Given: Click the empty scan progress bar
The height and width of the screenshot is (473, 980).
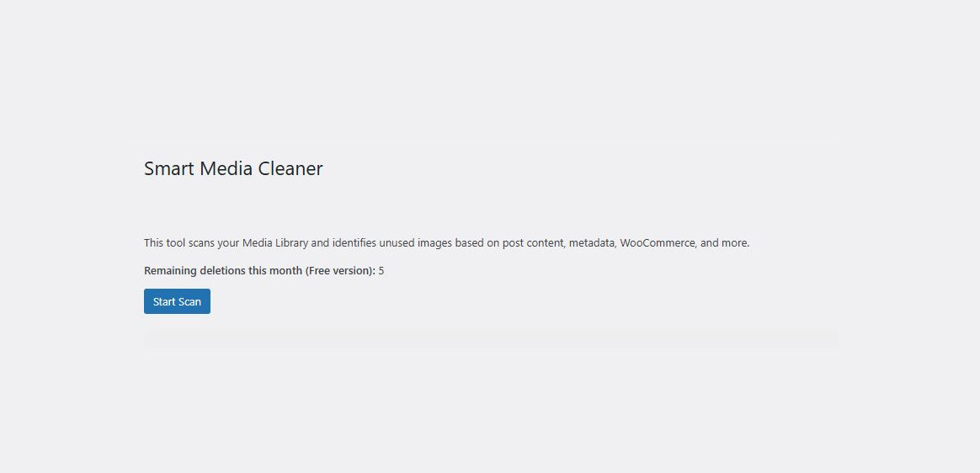Looking at the screenshot, I should pos(491,339).
